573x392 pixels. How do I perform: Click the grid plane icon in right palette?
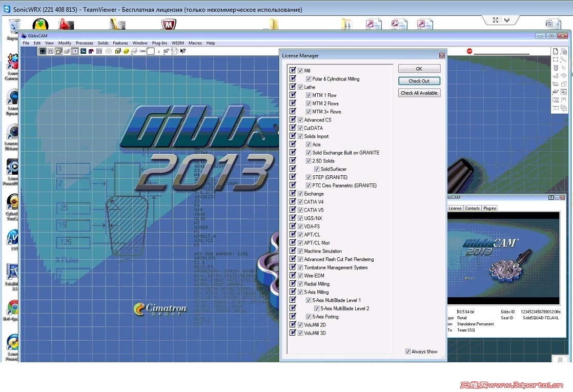pyautogui.click(x=564, y=76)
